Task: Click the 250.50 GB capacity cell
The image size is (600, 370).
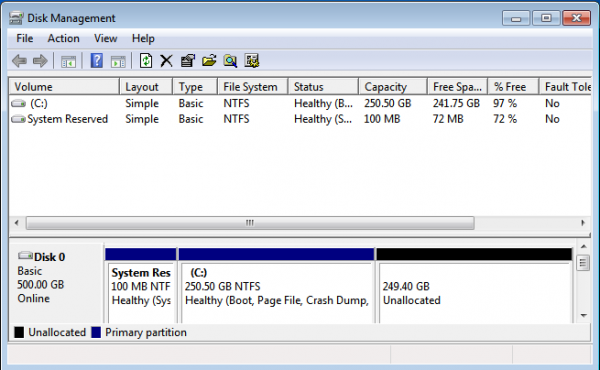Action: pyautogui.click(x=388, y=103)
